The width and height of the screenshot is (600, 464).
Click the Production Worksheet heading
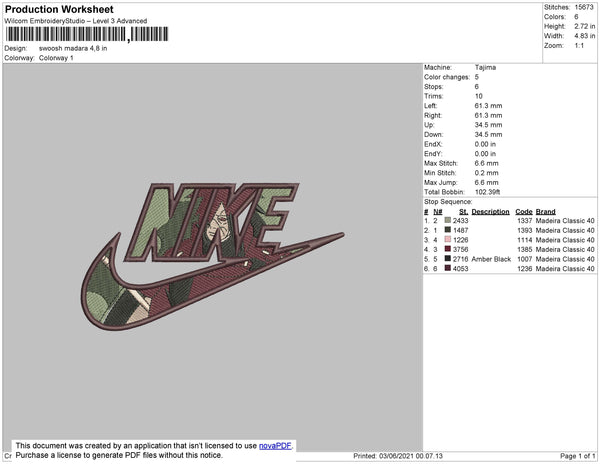[x=59, y=10]
